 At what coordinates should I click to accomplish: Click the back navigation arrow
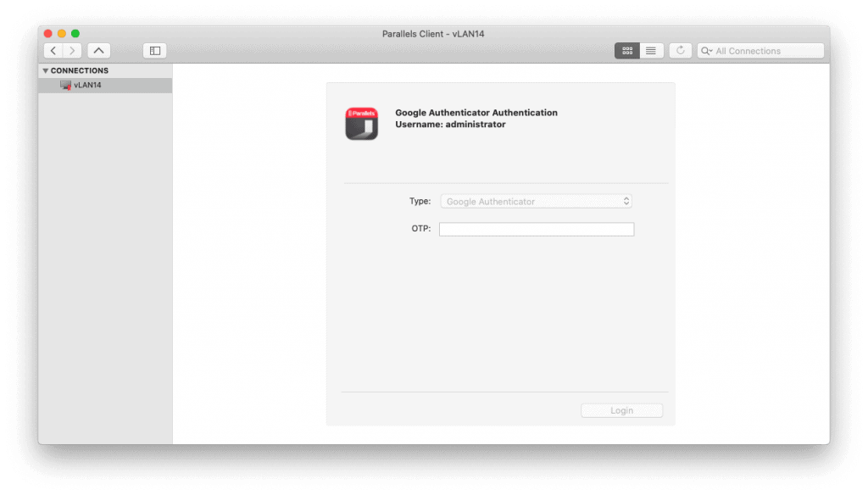point(53,50)
